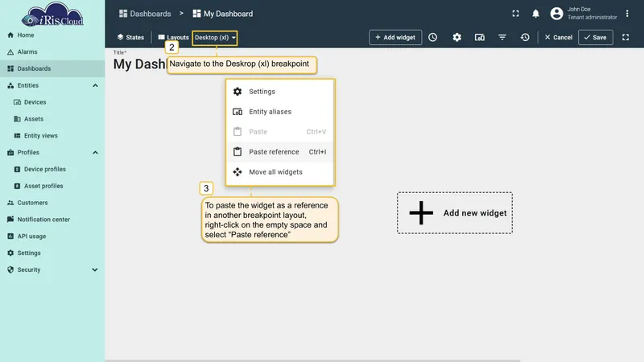This screenshot has height=362, width=644.
Task: Open the three-dot user menu
Action: [627, 14]
